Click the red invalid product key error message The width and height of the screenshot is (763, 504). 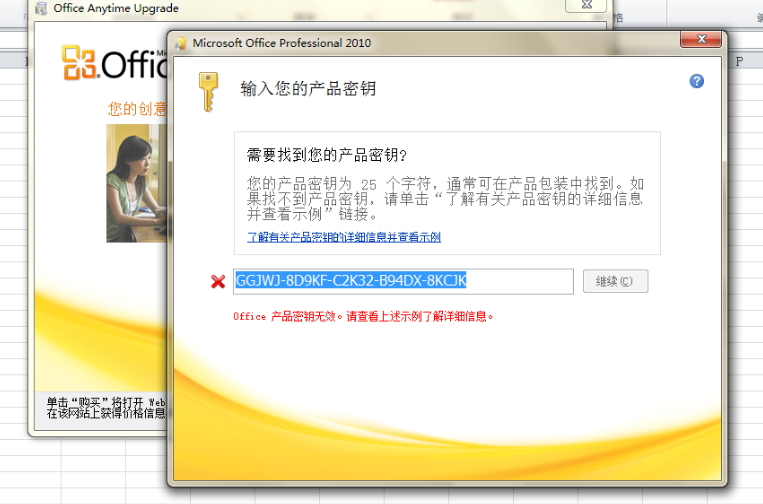coord(363,316)
